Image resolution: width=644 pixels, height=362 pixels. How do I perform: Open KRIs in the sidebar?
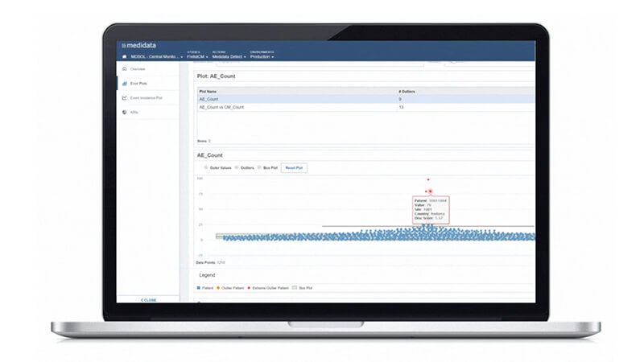(134, 112)
